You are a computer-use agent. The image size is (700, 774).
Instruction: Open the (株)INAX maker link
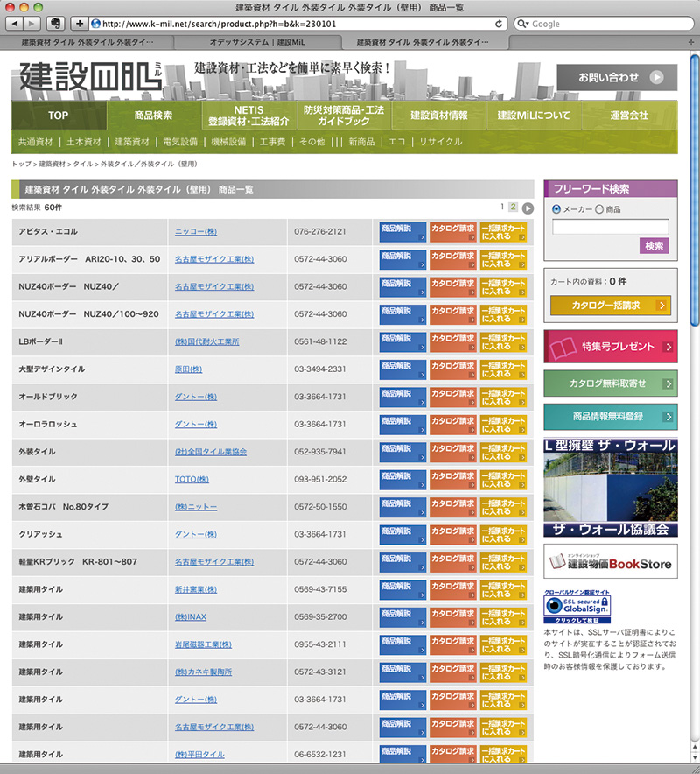(x=191, y=617)
